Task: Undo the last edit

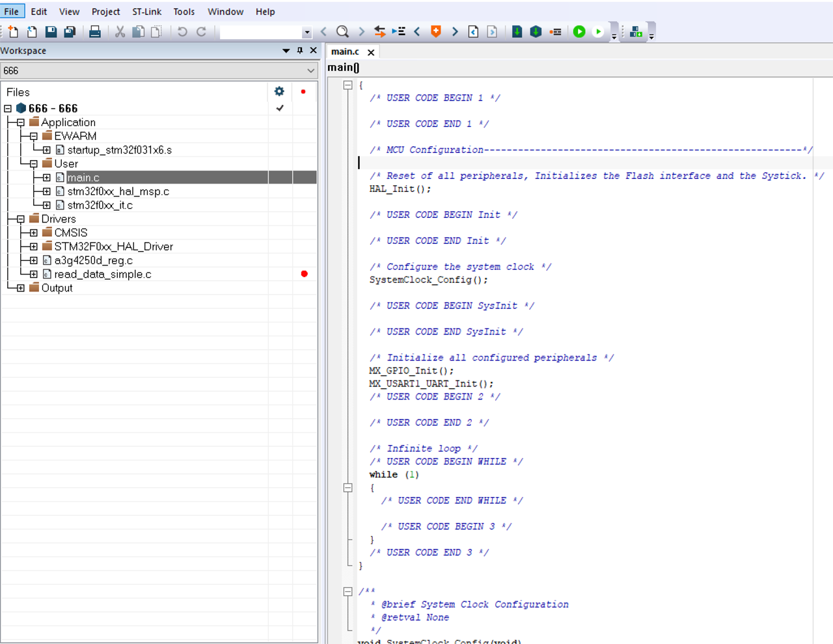Action: [182, 31]
